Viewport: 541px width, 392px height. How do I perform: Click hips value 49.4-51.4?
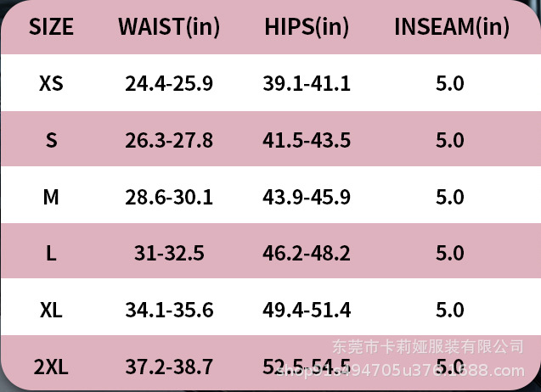point(307,310)
